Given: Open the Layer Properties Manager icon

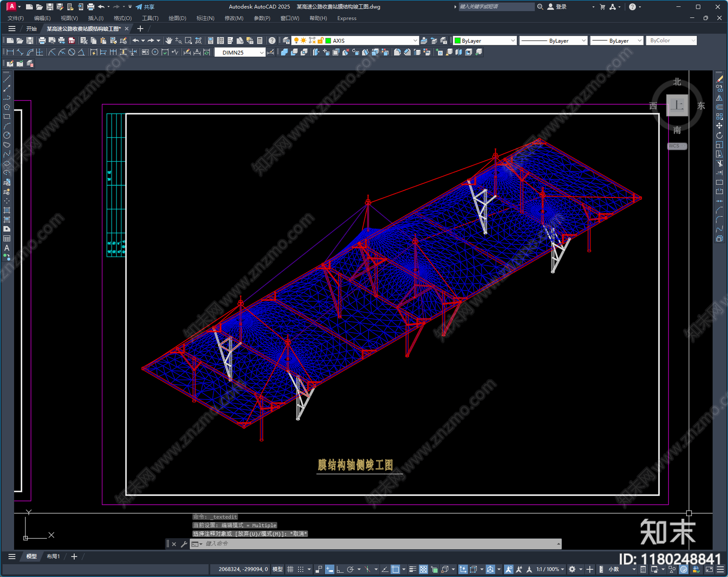Looking at the screenshot, I should coord(286,40).
